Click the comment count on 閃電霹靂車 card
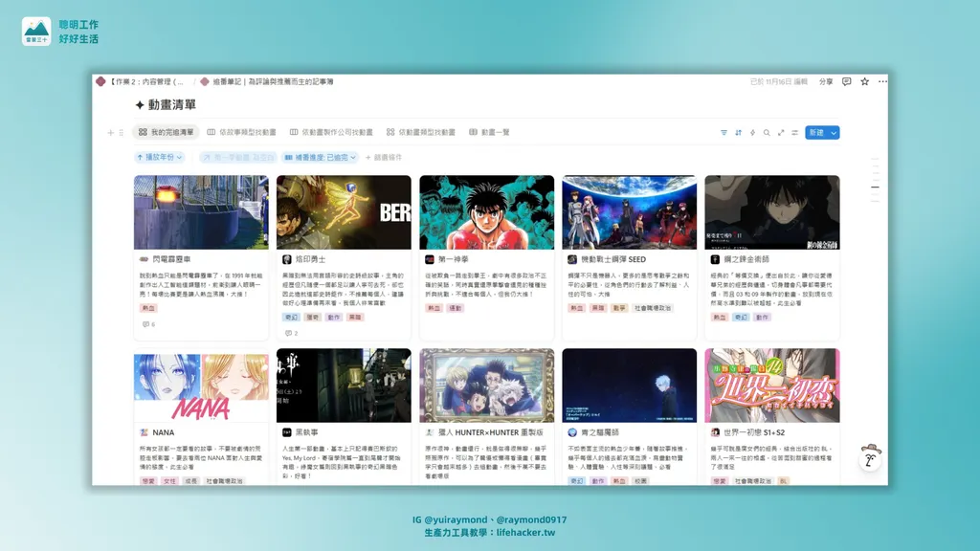 point(148,324)
